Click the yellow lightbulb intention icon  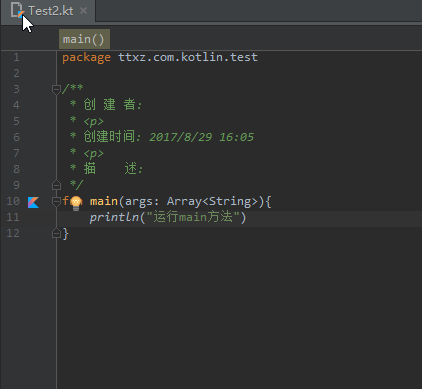point(76,203)
